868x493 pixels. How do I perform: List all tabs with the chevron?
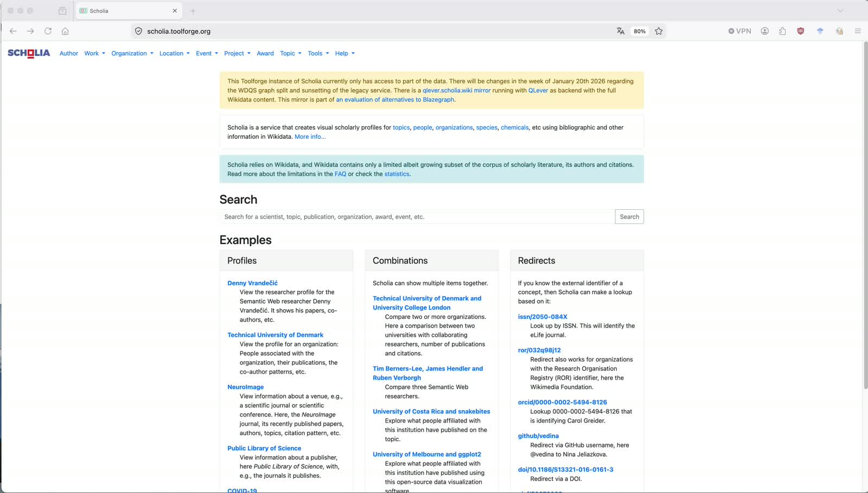(x=840, y=11)
